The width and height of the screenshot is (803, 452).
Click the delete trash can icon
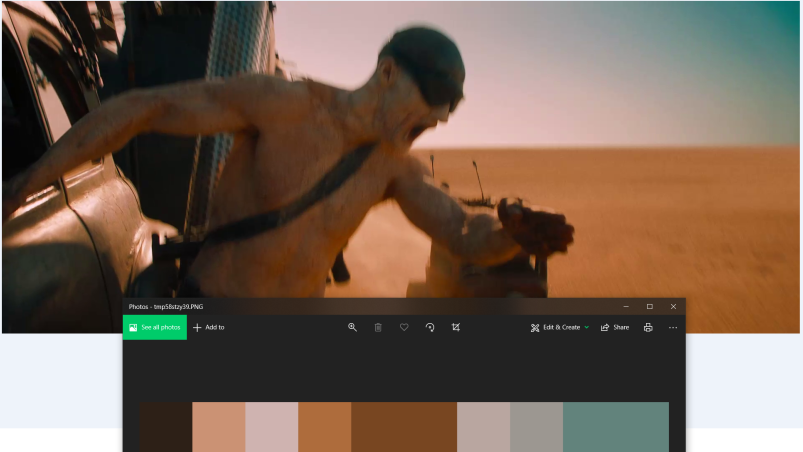[378, 327]
